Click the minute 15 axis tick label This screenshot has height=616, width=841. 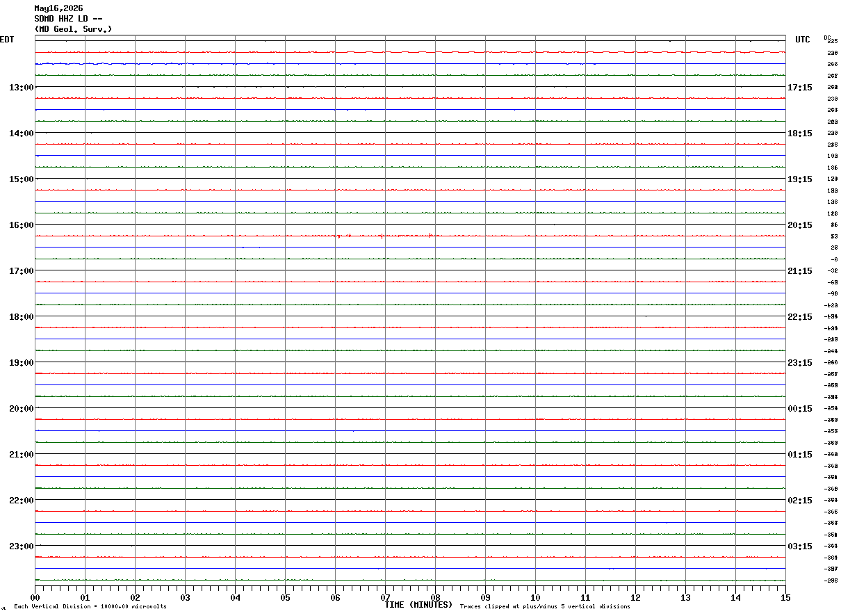pos(785,597)
